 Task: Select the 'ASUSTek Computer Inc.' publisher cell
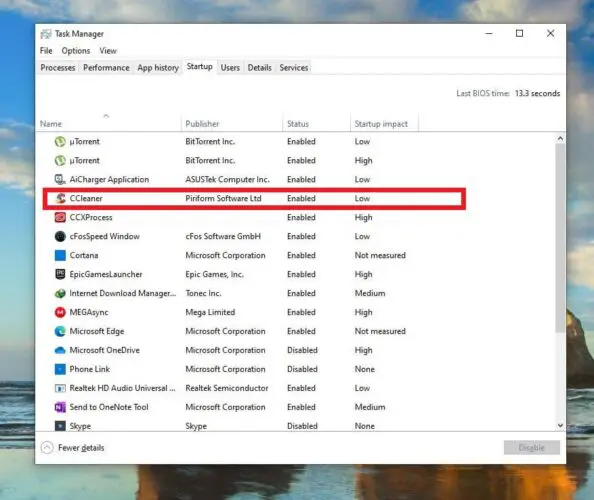[x=227, y=180]
